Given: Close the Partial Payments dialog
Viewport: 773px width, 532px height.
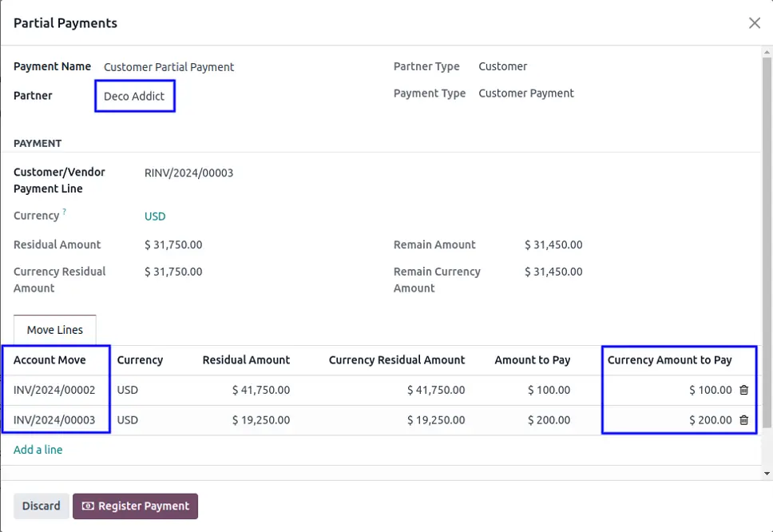Looking at the screenshot, I should (754, 23).
